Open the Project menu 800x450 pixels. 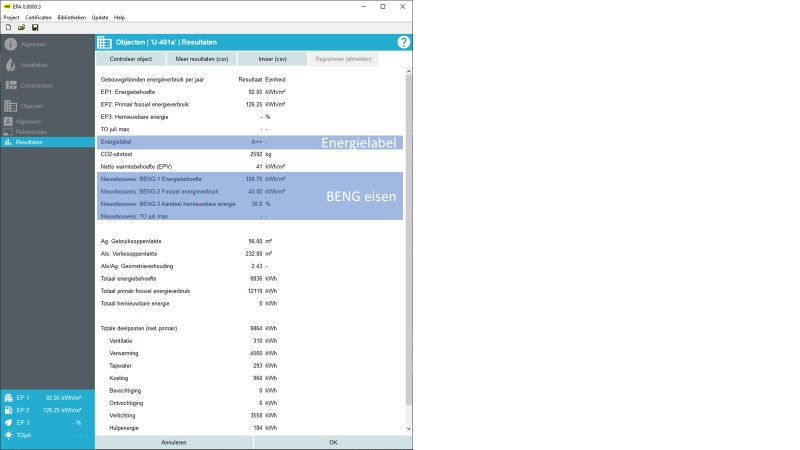(x=11, y=17)
